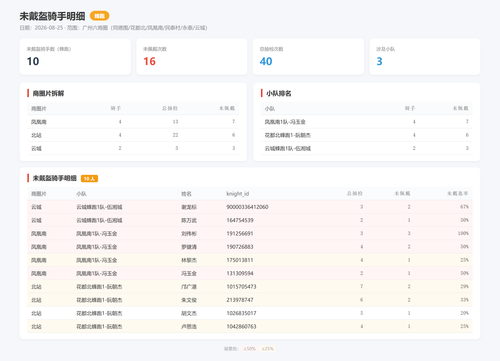Click the orange badge beside the page title
The width and height of the screenshot is (500, 361).
99,16
